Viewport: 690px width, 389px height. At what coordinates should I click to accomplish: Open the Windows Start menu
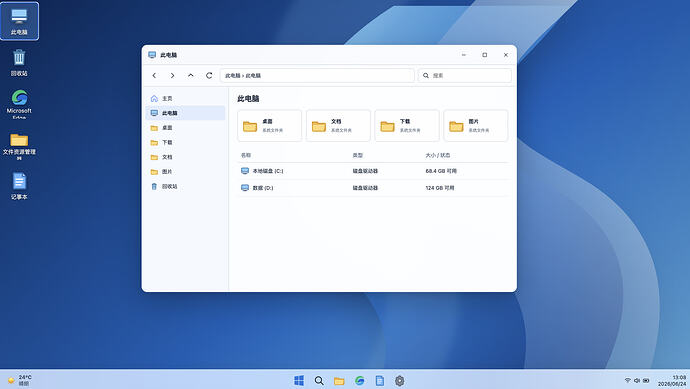point(299,381)
